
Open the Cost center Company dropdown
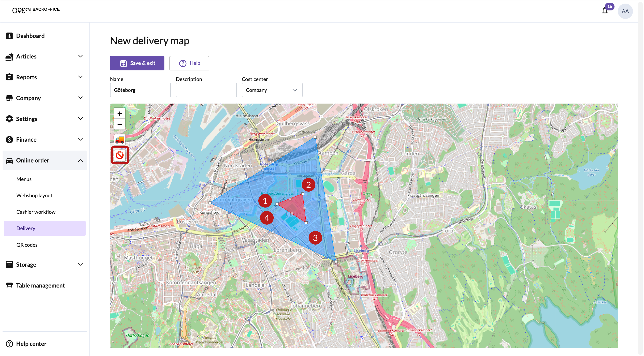[272, 90]
